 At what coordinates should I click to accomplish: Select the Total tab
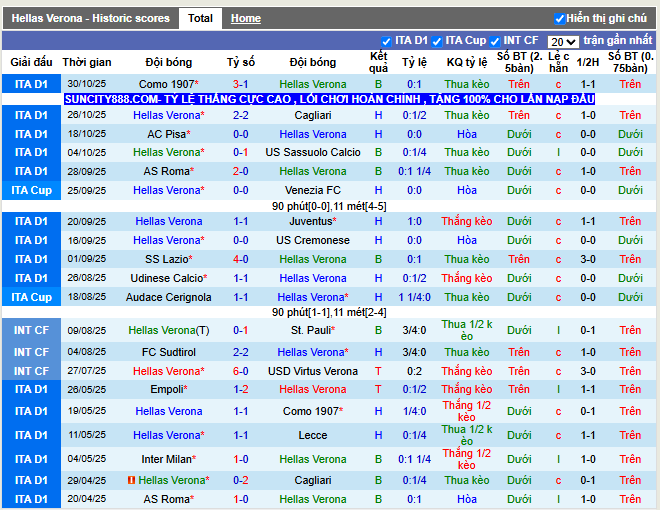click(x=200, y=18)
